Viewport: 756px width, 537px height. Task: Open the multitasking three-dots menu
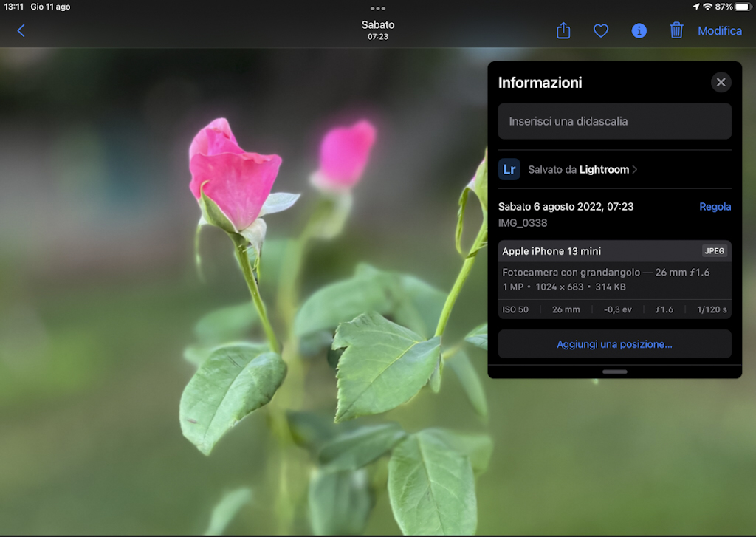pos(378,8)
